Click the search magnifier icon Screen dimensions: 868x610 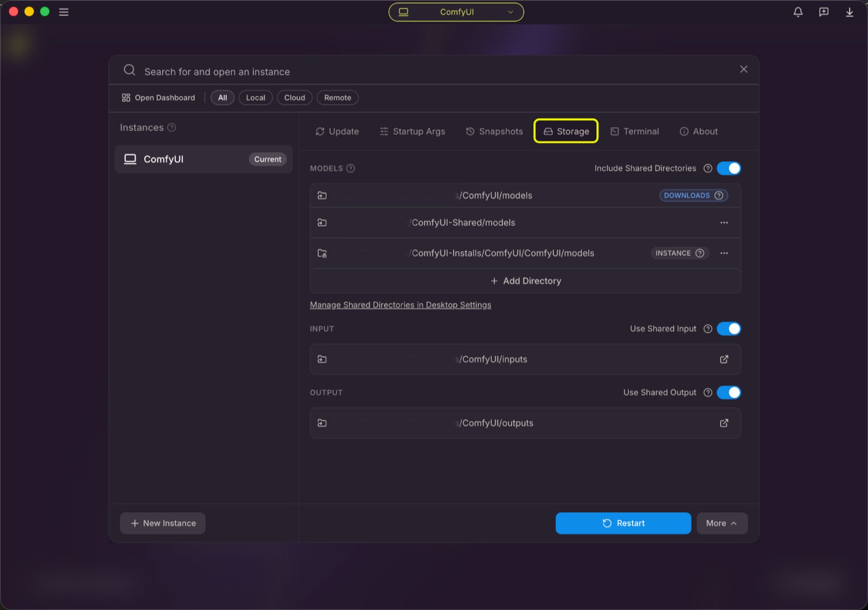(x=129, y=70)
